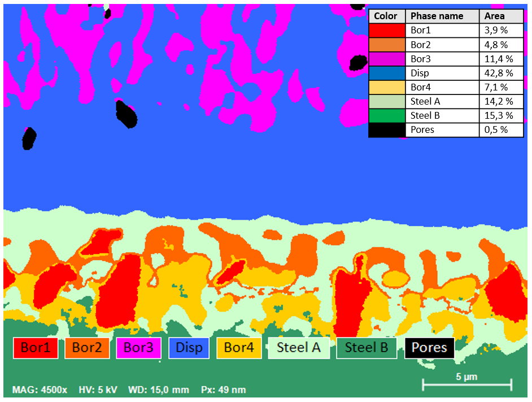Viewport: 532px width, 402px height.
Task: Select the Pores phase label
Action: 429,348
